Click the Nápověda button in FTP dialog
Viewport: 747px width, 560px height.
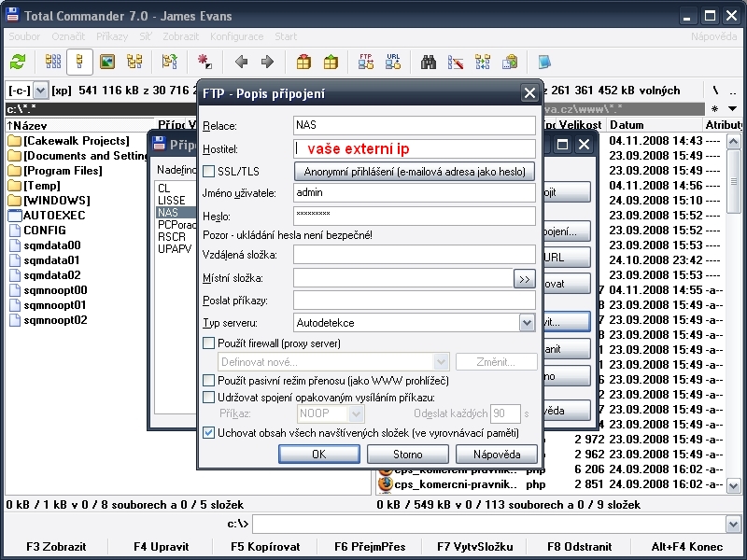[x=497, y=455]
